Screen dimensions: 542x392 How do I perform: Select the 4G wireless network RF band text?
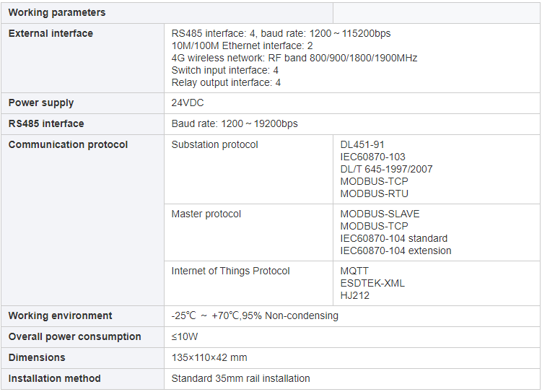click(x=294, y=58)
